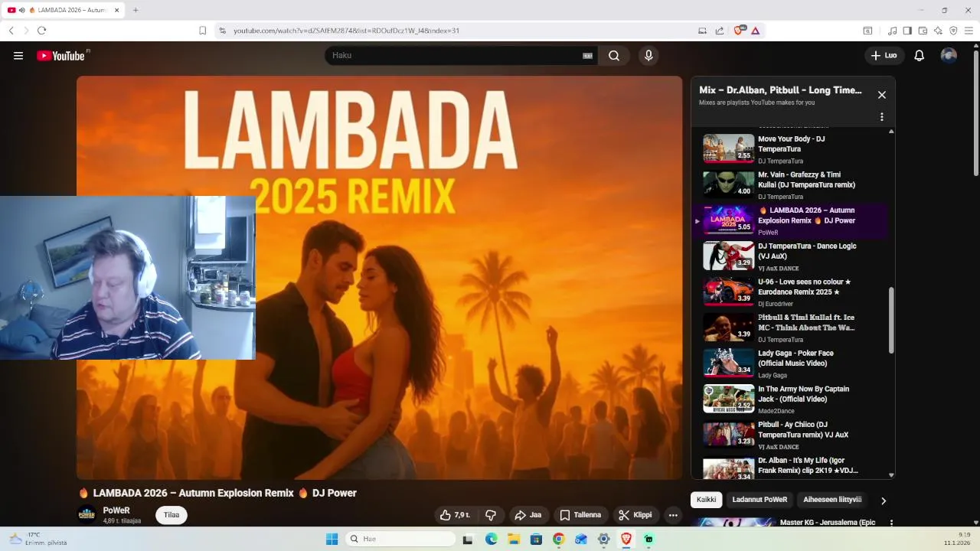Select the Kaikki filter chip

coord(706,500)
